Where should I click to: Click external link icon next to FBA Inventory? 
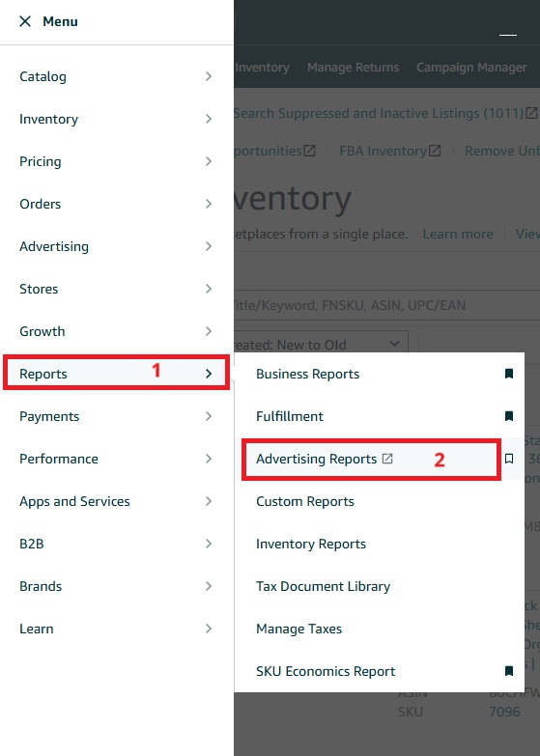pos(435,151)
